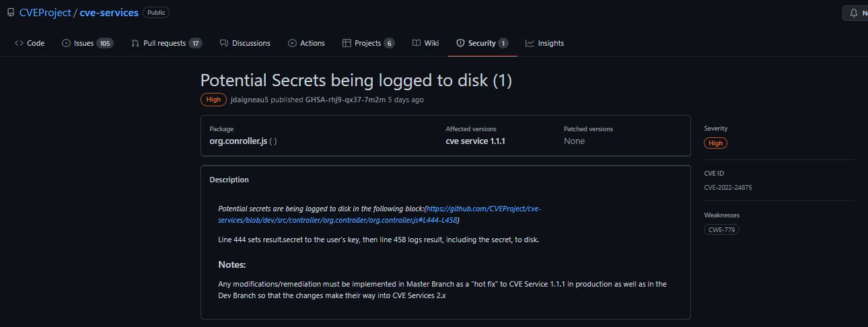This screenshot has height=327, width=868.
Task: Click the Code tab angle-brackets icon
Action: tap(19, 43)
